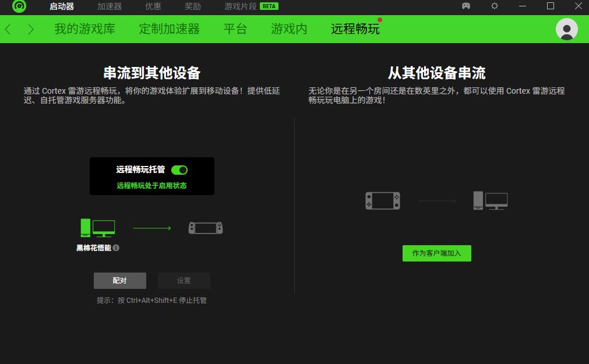The width and height of the screenshot is (589, 364).
Task: Click the gray handheld device icon under hosting
Action: [206, 228]
